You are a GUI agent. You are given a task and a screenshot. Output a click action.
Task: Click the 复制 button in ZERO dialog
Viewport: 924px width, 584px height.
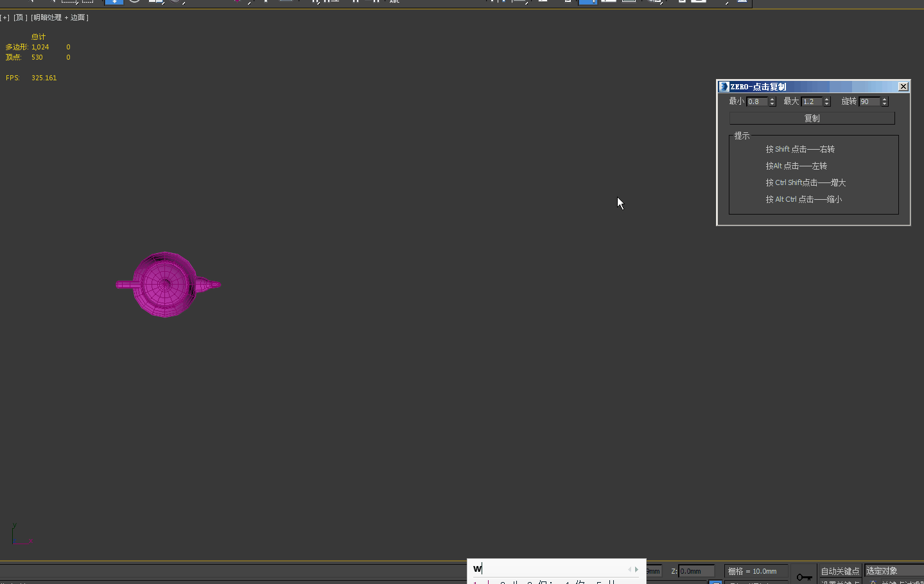pyautogui.click(x=812, y=118)
